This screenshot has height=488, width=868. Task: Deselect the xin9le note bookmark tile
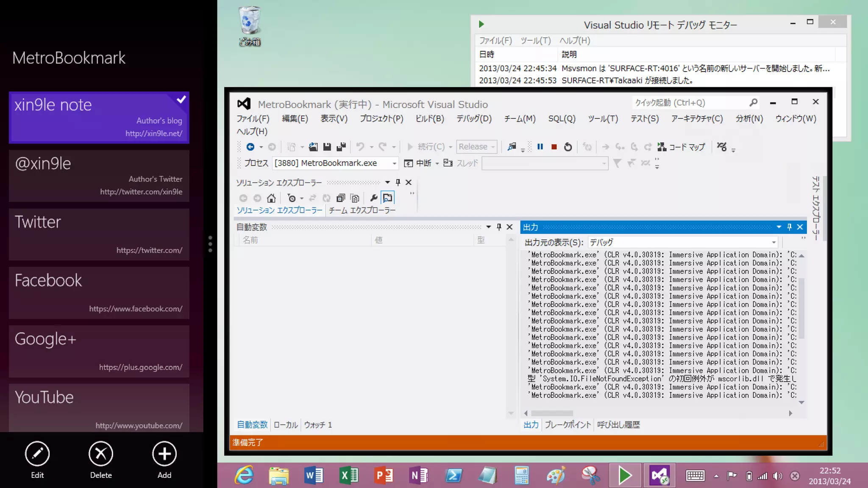(x=99, y=117)
